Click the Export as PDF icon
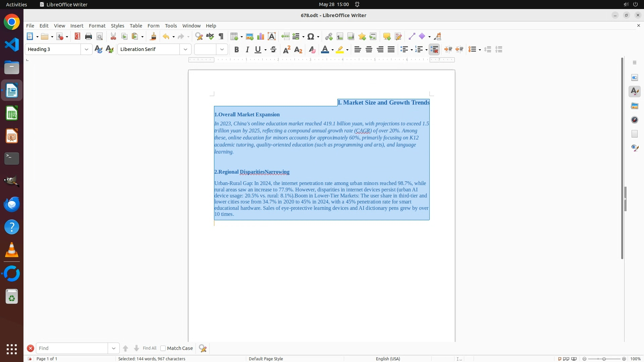 click(x=77, y=37)
